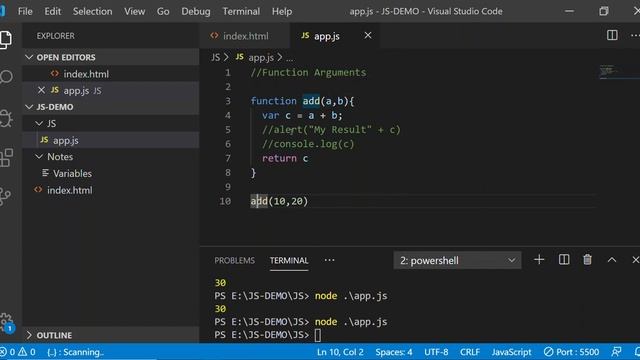Click the terminal prompt input
Viewport: 640px width, 360px height.
(318, 335)
